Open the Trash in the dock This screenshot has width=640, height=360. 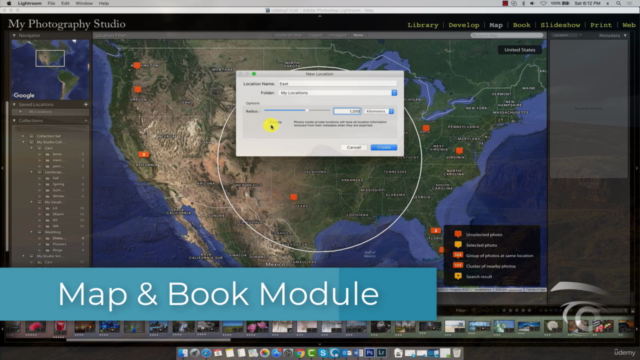tap(457, 353)
